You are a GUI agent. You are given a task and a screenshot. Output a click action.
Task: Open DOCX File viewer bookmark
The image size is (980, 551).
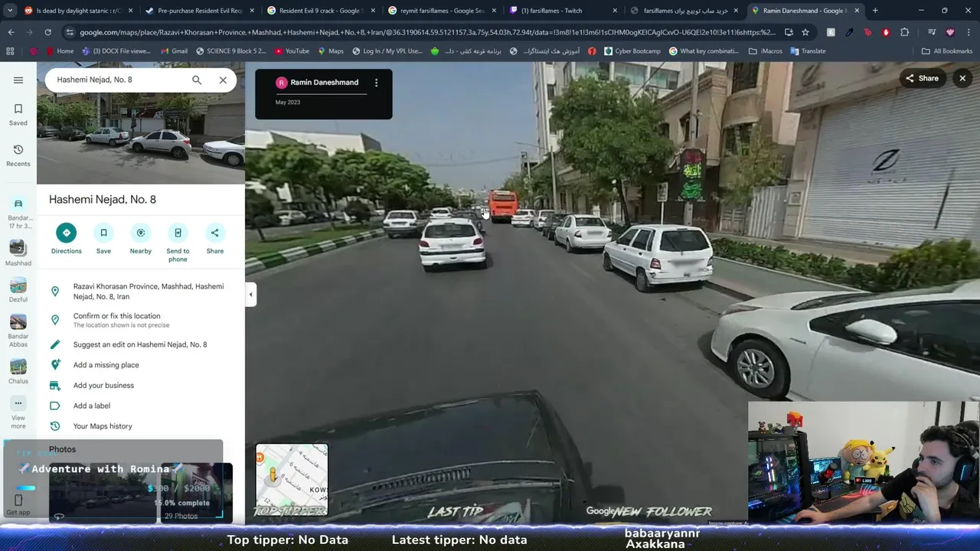point(116,51)
